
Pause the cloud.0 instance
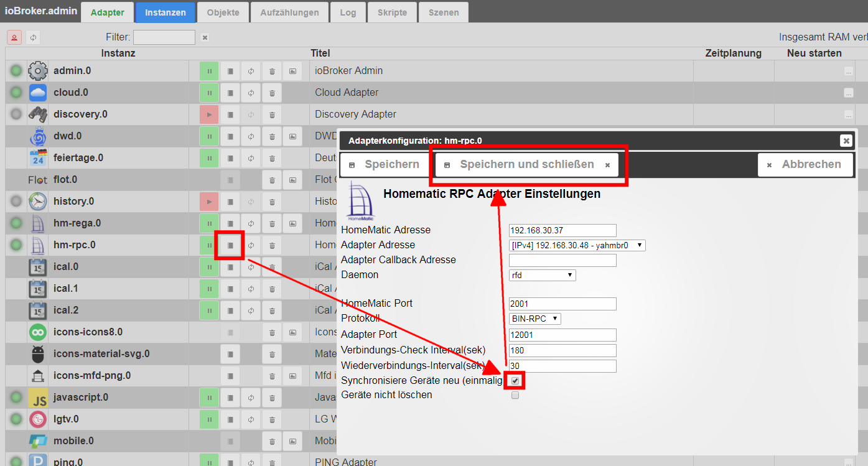tap(209, 93)
